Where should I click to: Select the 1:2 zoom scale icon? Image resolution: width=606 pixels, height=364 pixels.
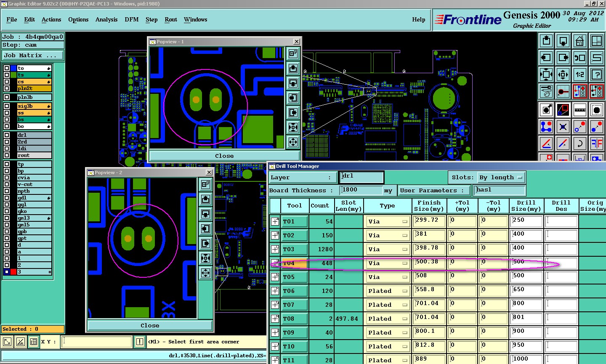click(x=579, y=74)
